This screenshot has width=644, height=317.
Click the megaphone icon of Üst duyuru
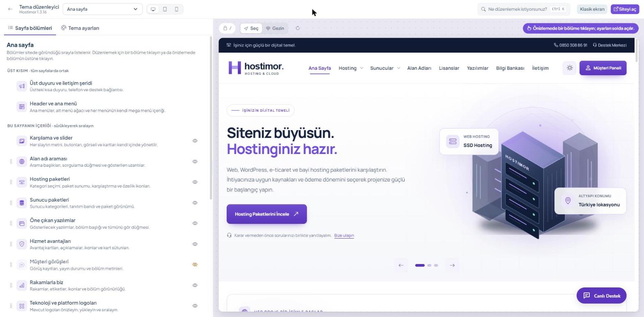click(x=22, y=86)
